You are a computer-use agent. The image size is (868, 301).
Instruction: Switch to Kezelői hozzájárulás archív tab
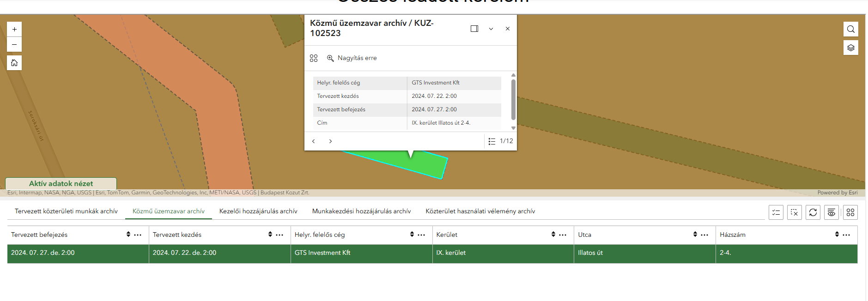[x=258, y=211]
